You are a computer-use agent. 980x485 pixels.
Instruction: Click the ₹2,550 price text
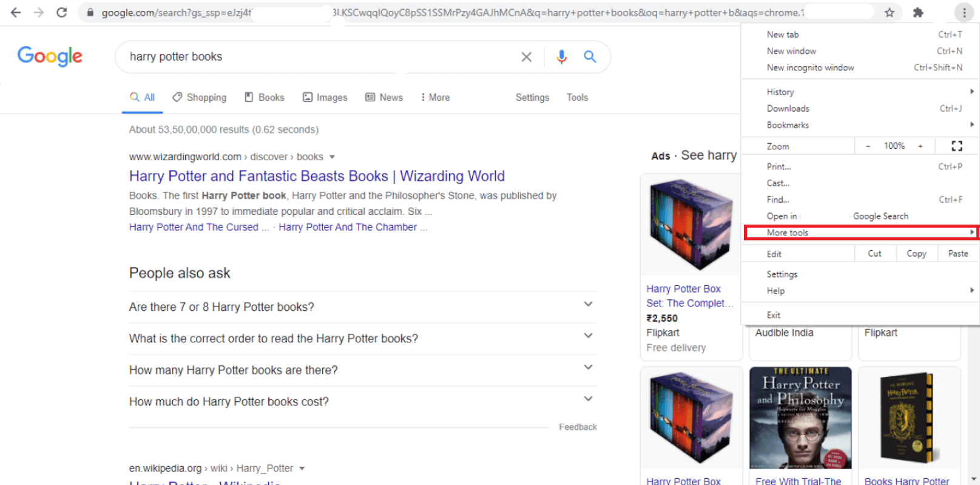(662, 318)
